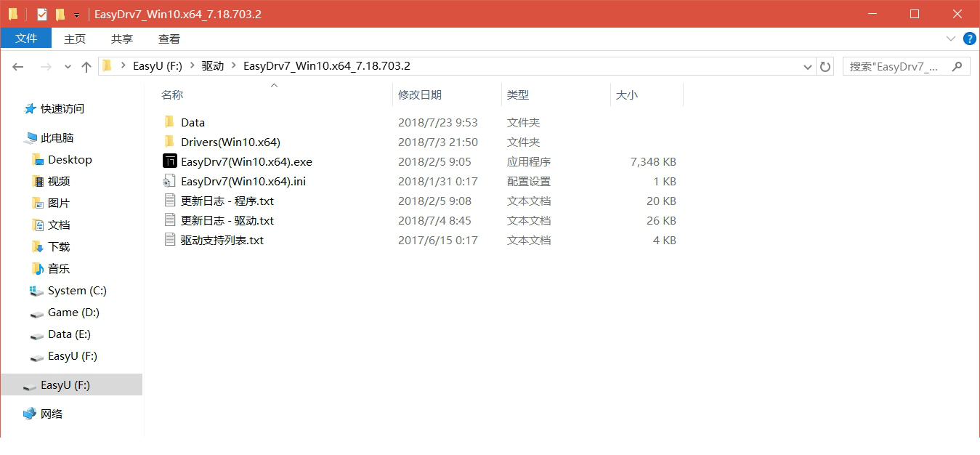Click the 更新日志 - 驱动.txt file icon

pos(170,220)
